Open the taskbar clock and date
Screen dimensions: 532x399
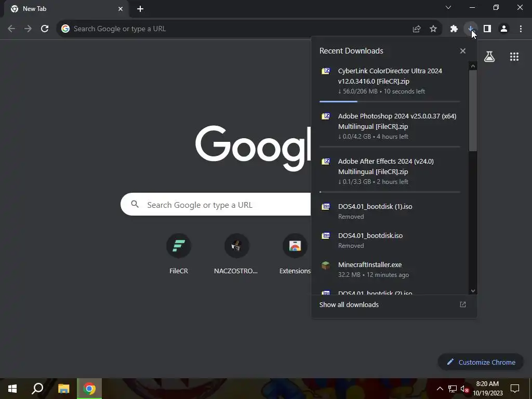[488, 389]
